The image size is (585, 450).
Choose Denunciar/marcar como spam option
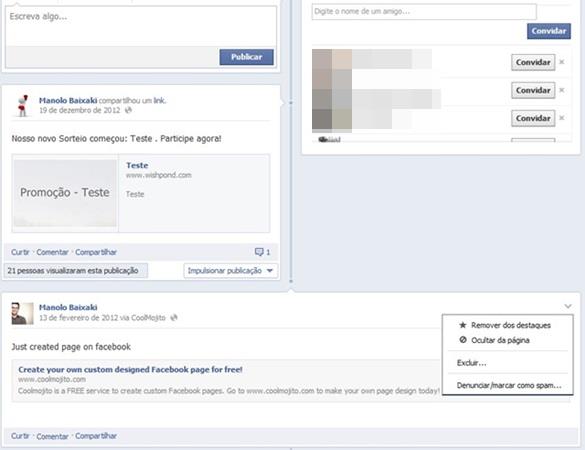(509, 385)
